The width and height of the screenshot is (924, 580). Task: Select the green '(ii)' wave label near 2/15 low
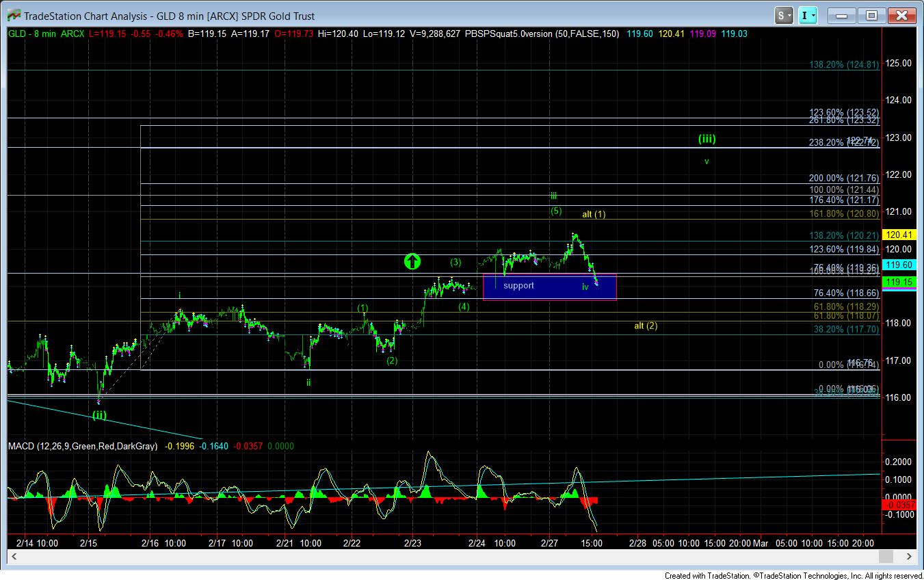click(x=100, y=415)
